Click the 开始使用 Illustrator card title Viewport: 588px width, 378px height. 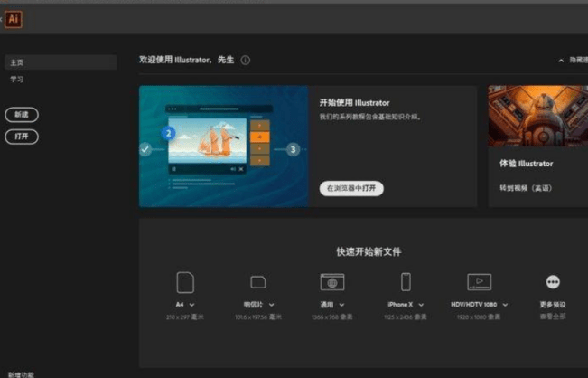(354, 102)
